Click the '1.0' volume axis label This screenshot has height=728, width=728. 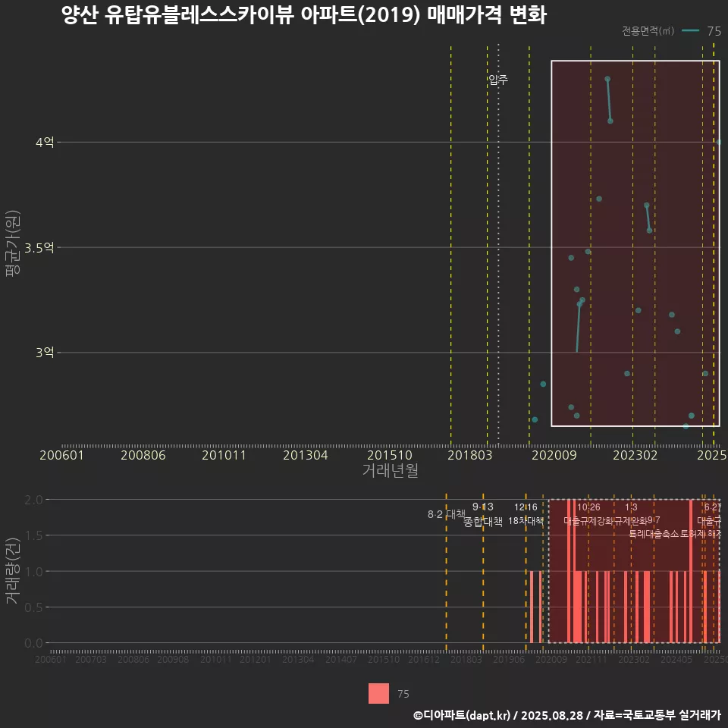pyautogui.click(x=33, y=572)
